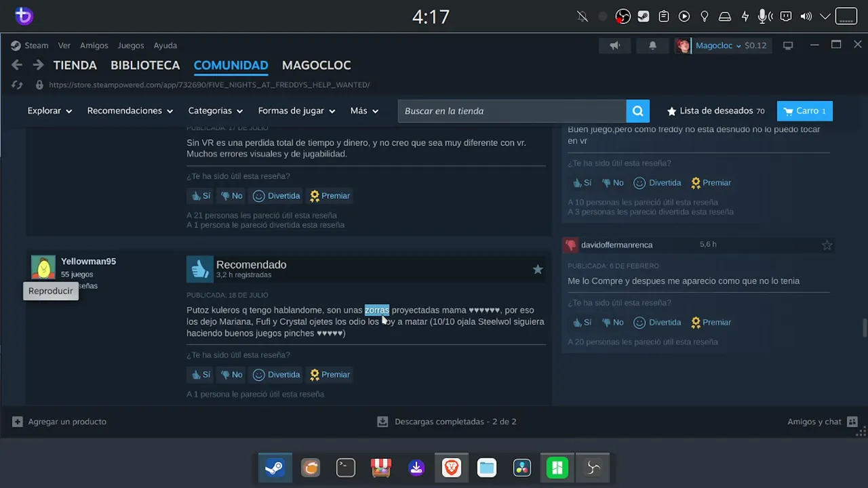The width and height of the screenshot is (868, 488).
Task: Vote No on the "Sin VR" review
Action: pyautogui.click(x=231, y=196)
